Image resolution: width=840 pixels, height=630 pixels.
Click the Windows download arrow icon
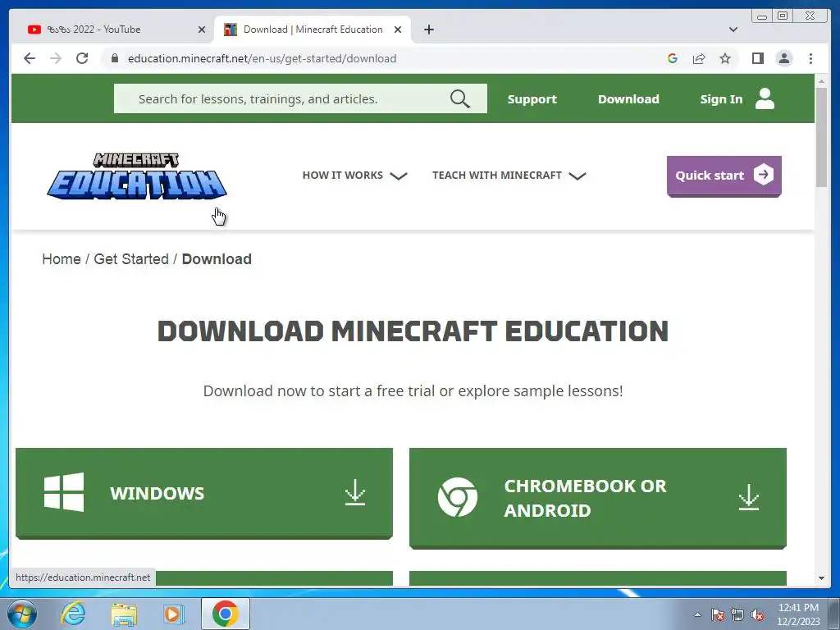pyautogui.click(x=354, y=492)
